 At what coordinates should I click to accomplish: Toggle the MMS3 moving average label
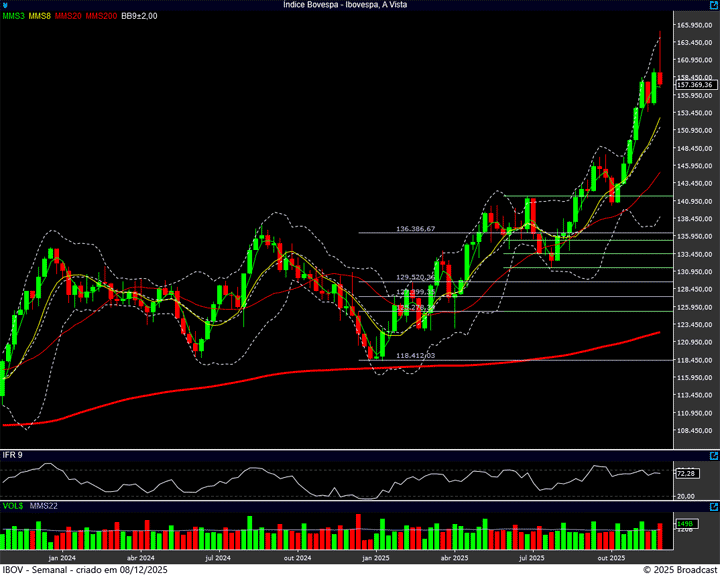tap(13, 16)
